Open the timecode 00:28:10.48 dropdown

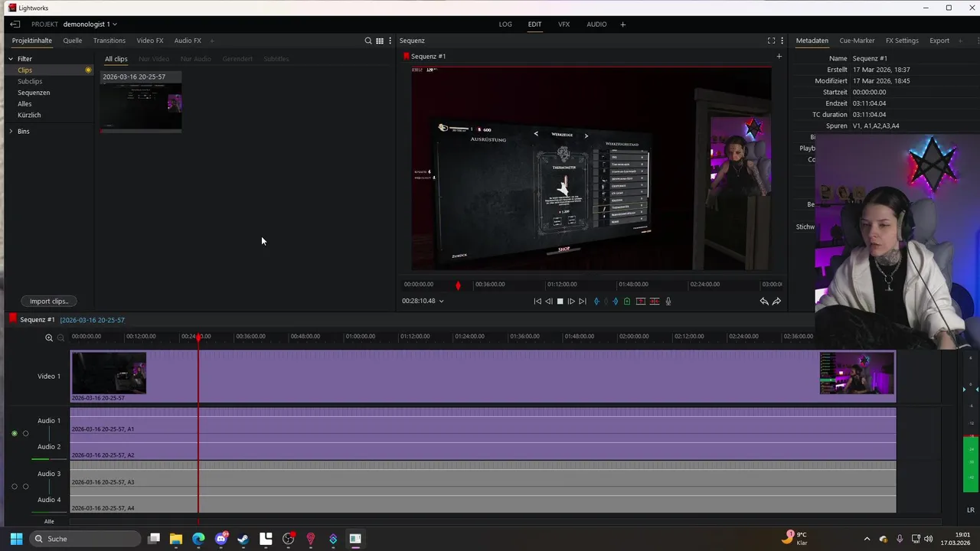(x=441, y=302)
